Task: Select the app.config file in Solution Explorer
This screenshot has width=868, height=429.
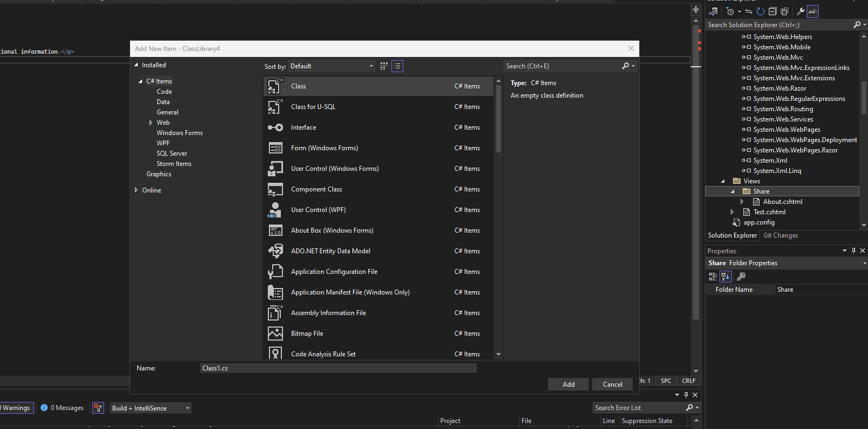Action: [759, 222]
